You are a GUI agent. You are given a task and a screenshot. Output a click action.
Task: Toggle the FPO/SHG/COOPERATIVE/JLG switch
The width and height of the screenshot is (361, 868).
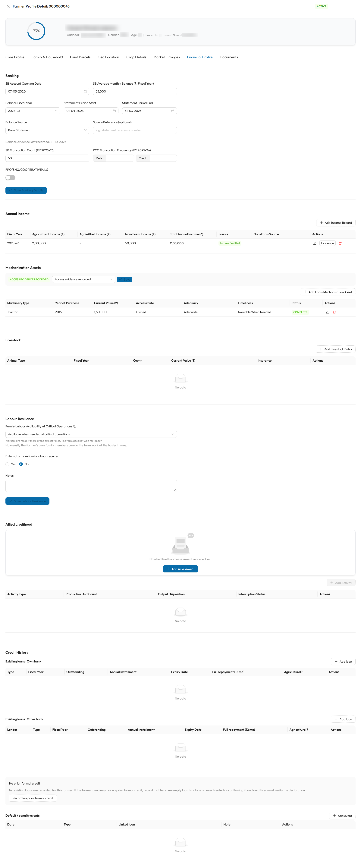pos(11,178)
